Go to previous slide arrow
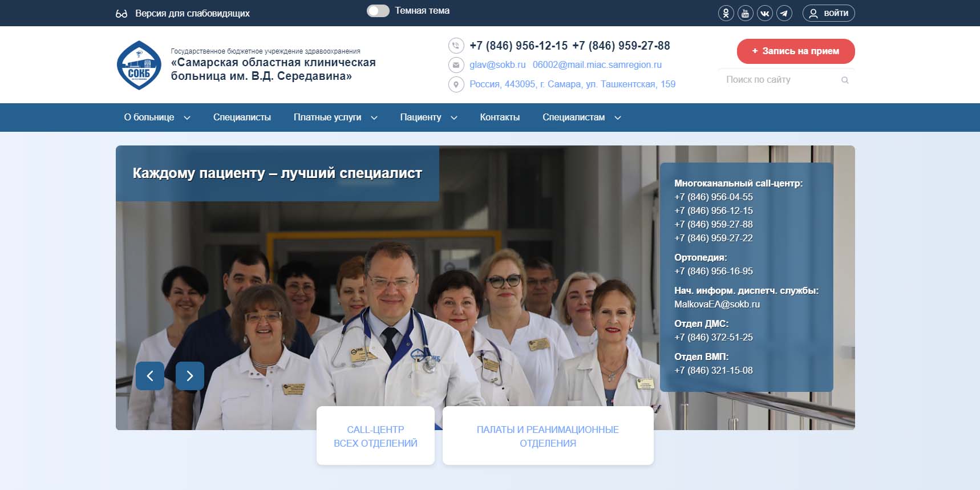 coord(150,376)
